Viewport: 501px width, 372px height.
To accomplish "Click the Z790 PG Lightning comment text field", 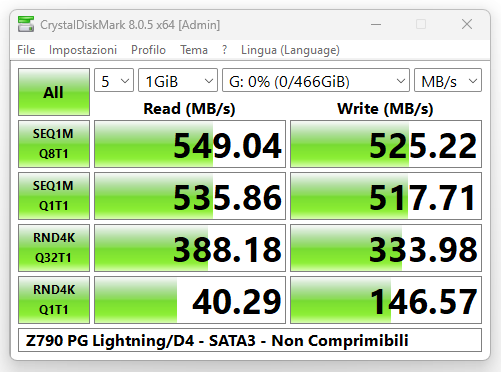I will coord(250,340).
